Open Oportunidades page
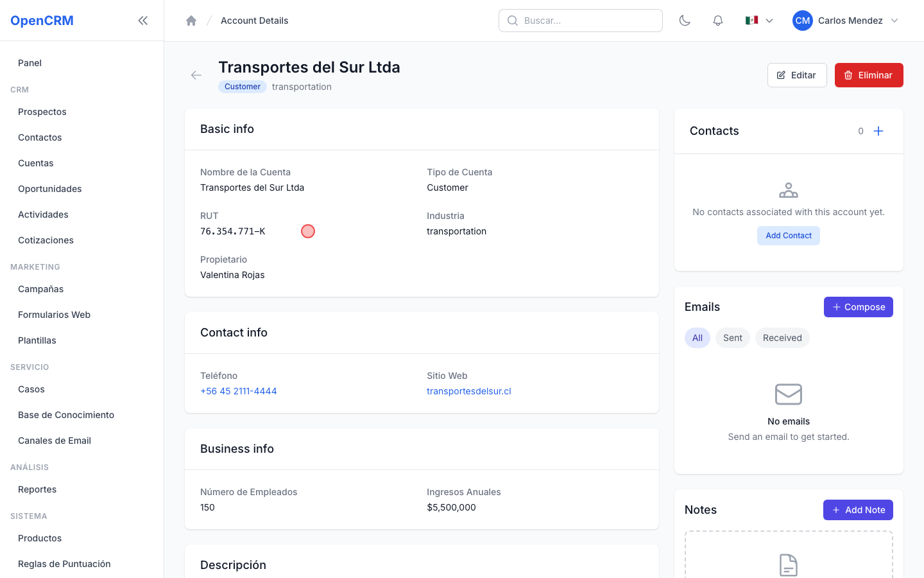Image resolution: width=924 pixels, height=578 pixels. [82, 189]
